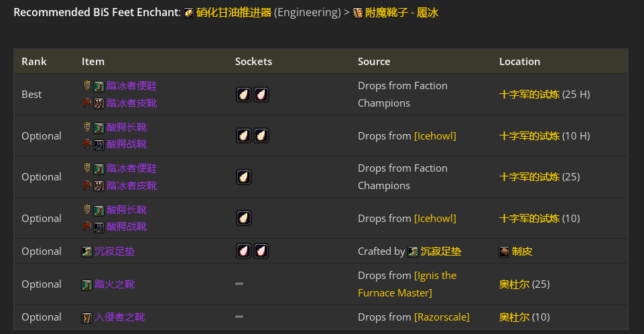
Task: Open the 酸腭长靴 item link in the 十字军的试炼 (10 H) row
Action: pyautogui.click(x=127, y=127)
